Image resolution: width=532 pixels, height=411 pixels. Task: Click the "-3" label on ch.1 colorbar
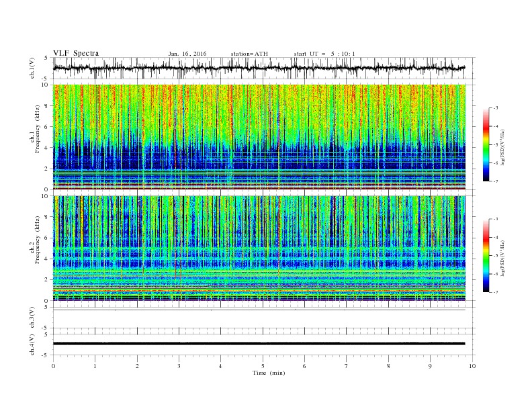click(x=495, y=108)
